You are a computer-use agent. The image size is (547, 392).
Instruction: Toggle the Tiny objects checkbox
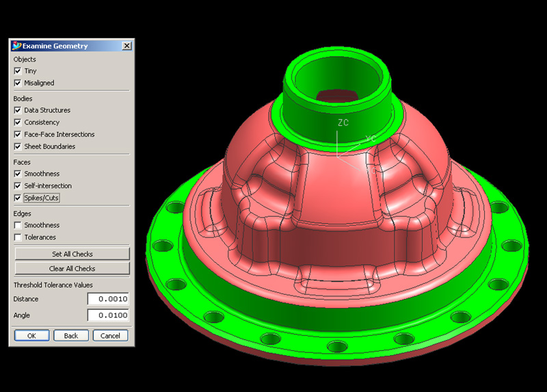18,71
